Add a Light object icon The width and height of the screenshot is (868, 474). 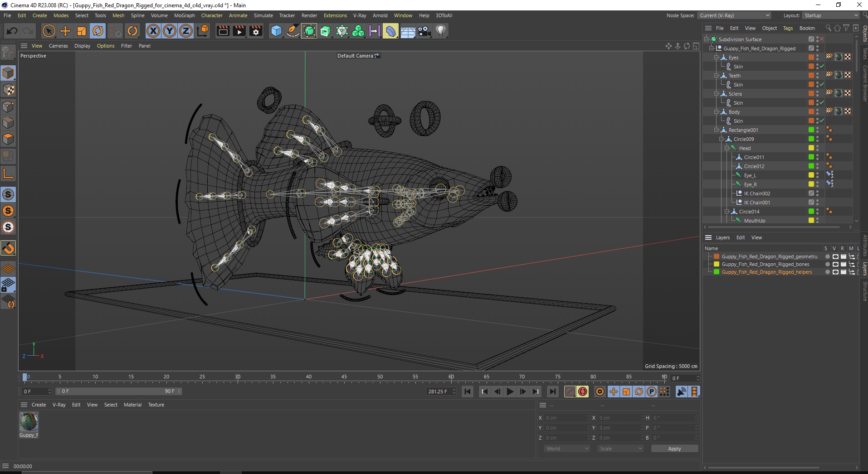(x=441, y=31)
